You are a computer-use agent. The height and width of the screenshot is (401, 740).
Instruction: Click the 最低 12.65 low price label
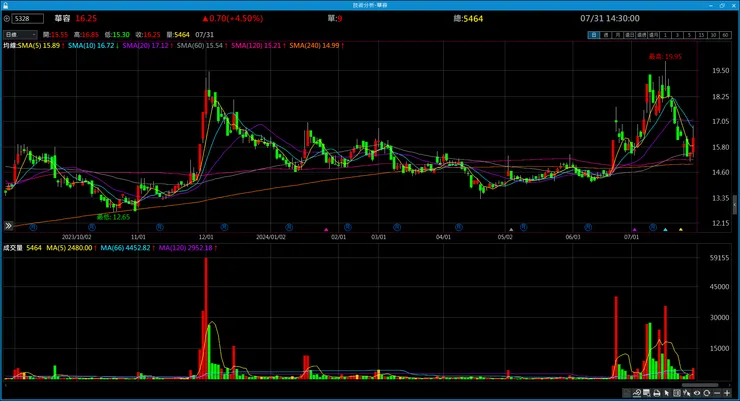coord(113,217)
